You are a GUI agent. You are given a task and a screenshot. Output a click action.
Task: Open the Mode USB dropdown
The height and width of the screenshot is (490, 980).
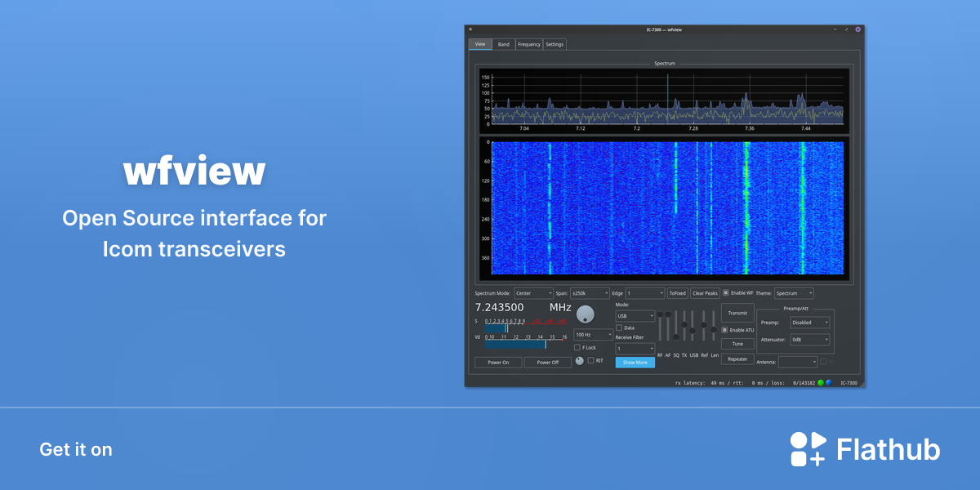click(x=635, y=315)
